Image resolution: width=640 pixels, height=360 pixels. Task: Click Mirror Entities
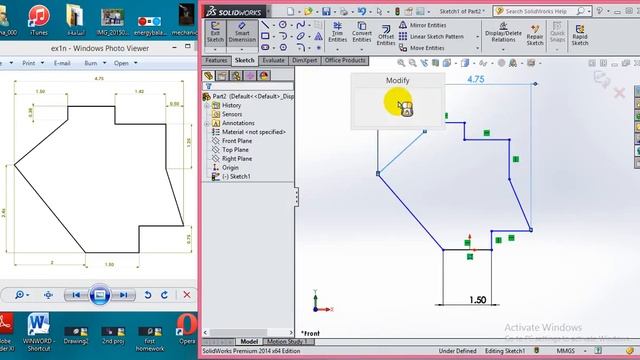[422, 25]
